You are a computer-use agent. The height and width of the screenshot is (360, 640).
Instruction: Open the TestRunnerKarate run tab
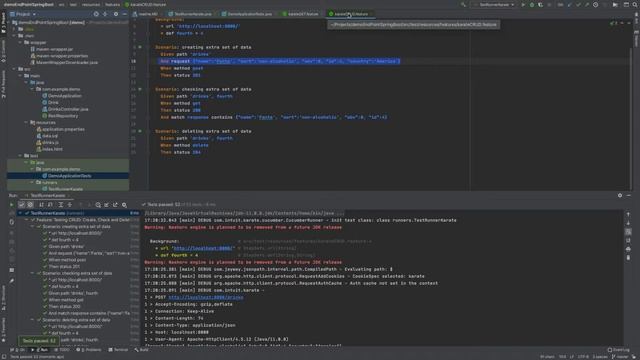pos(48,196)
